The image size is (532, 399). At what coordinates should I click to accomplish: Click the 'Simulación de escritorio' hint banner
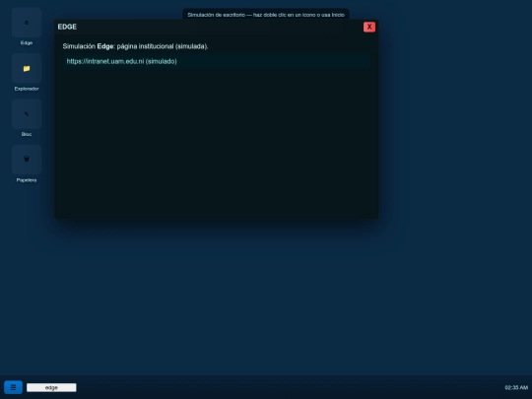point(266,15)
